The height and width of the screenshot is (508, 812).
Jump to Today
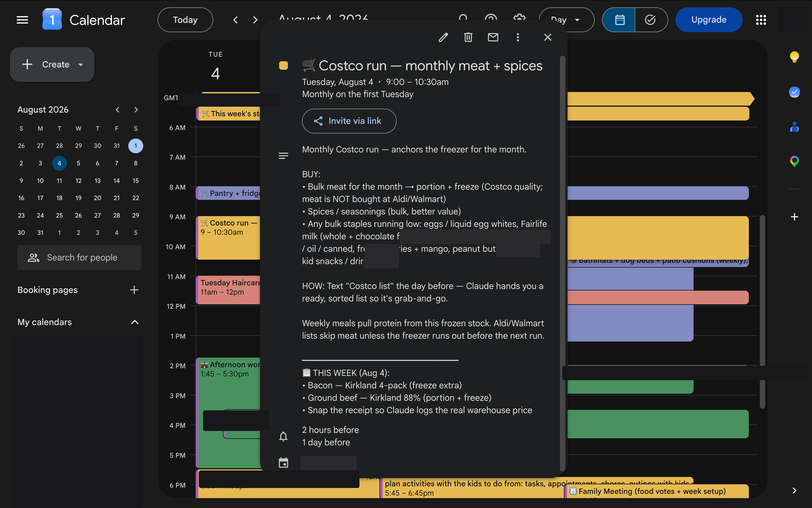point(185,20)
